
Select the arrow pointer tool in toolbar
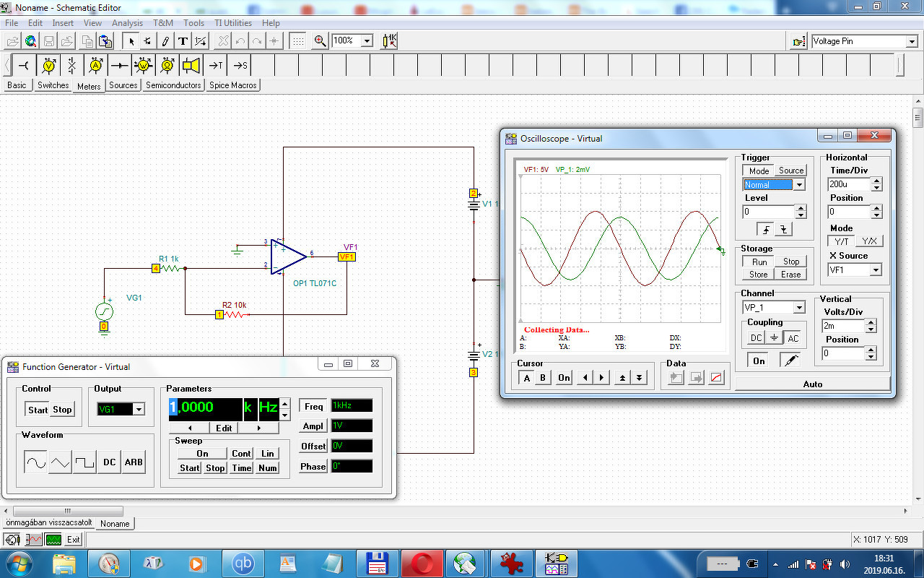pos(131,41)
